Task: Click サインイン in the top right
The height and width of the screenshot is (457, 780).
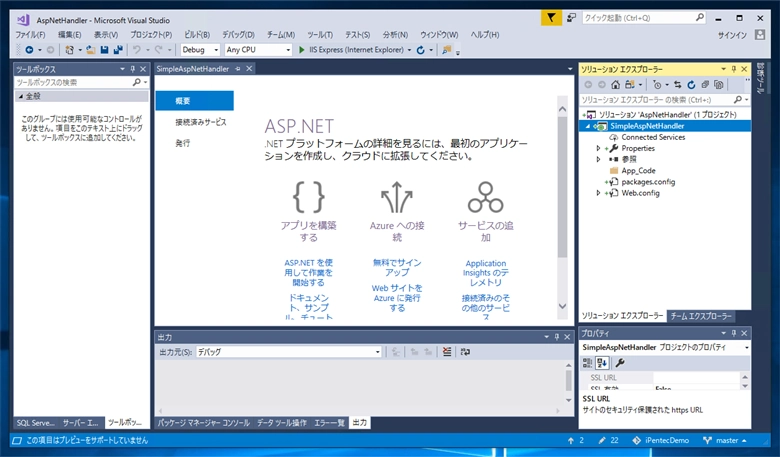Action: (732, 35)
